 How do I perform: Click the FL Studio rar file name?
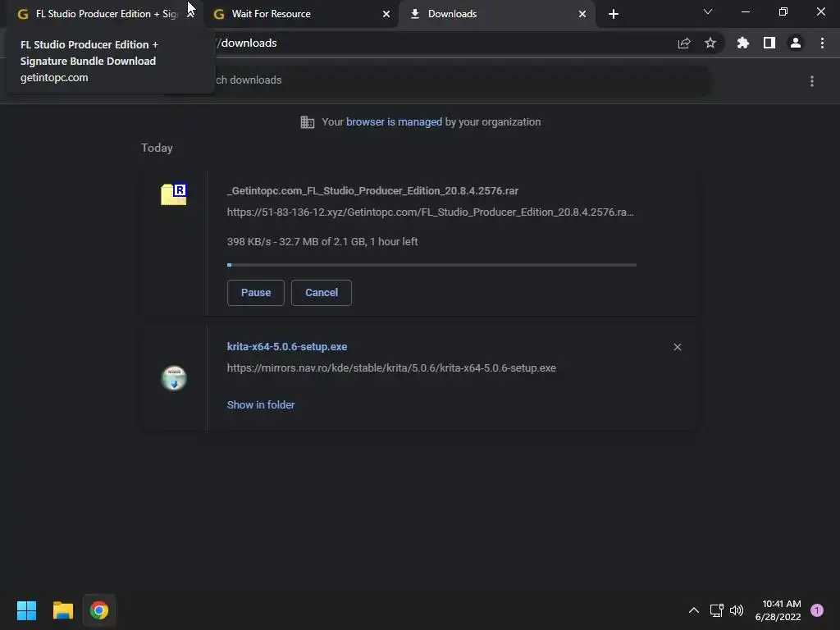pyautogui.click(x=373, y=190)
